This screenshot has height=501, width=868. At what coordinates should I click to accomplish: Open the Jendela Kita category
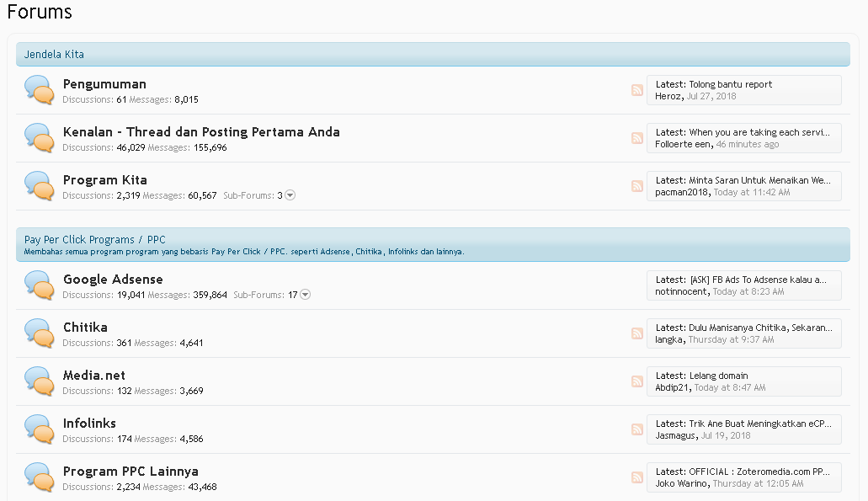[x=54, y=54]
